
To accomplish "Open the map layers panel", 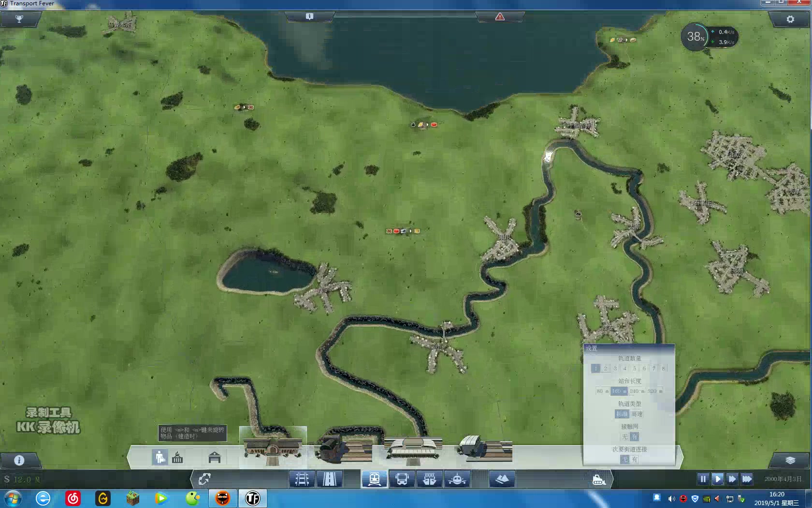I will click(790, 460).
